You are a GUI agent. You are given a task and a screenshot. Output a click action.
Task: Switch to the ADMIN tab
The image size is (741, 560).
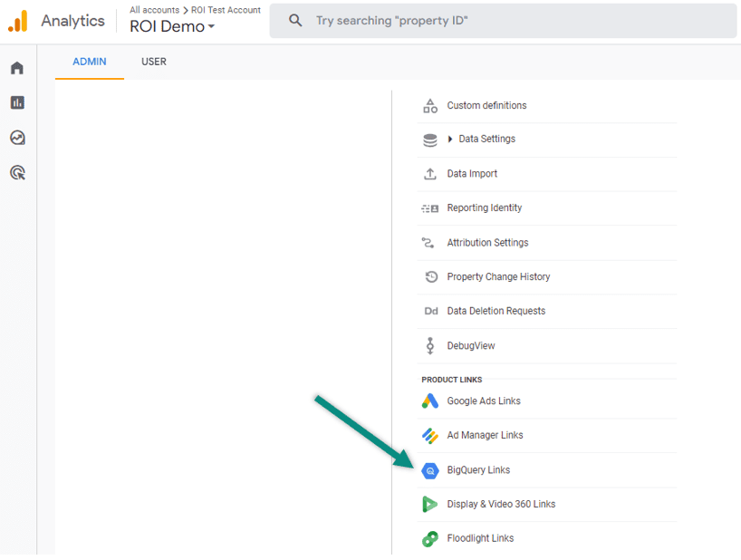(x=90, y=62)
